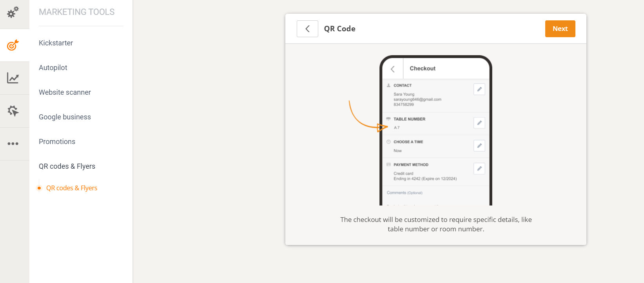The height and width of the screenshot is (283, 644).
Task: Select Website scanner from the sidebar
Action: click(65, 92)
